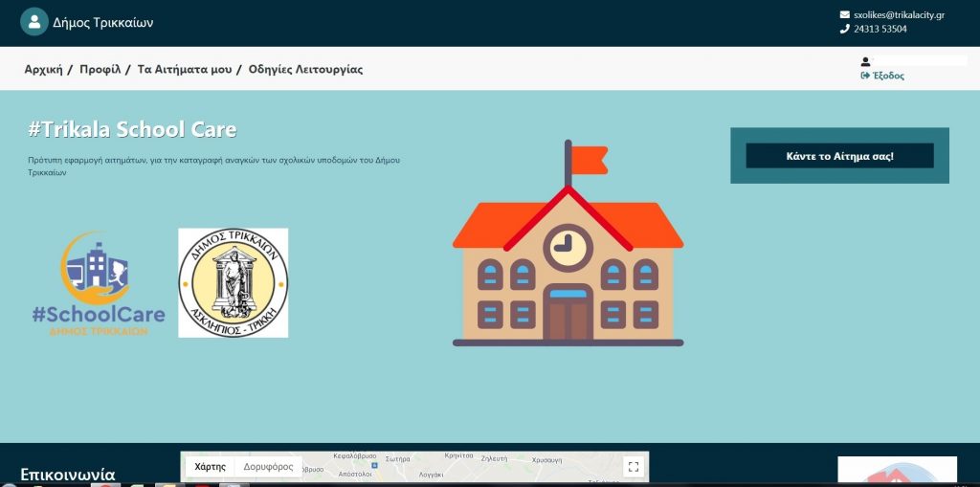Open the Αρχική home page
This screenshot has height=487, width=980.
(43, 70)
